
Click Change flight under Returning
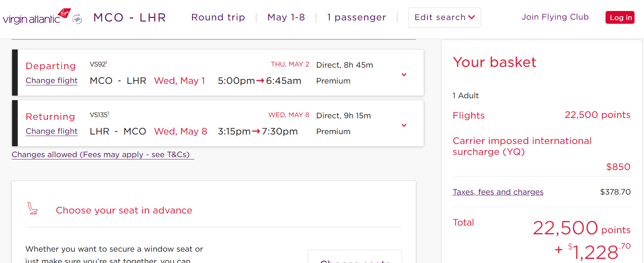52,131
